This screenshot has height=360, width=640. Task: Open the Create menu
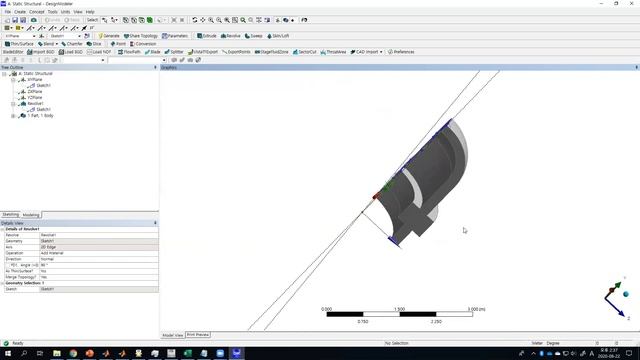[20, 12]
